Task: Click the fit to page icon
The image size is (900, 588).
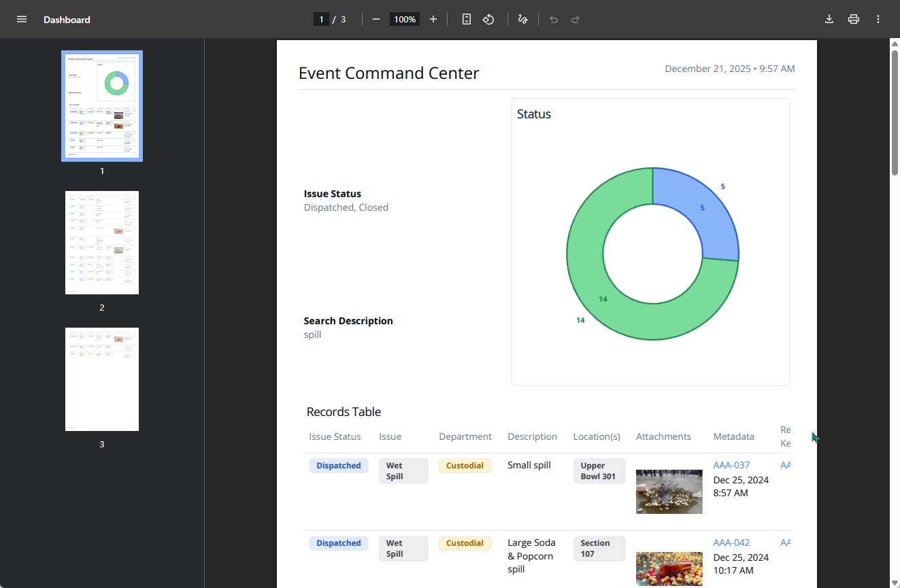Action: pos(467,19)
